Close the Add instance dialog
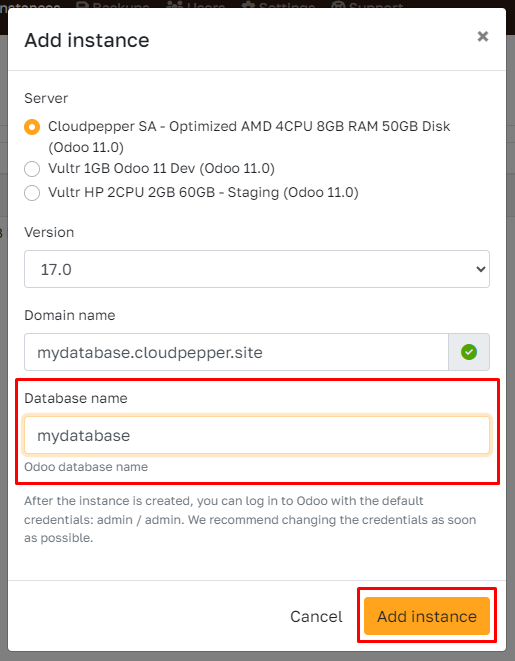Viewport: 515px width, 661px height. [x=483, y=37]
